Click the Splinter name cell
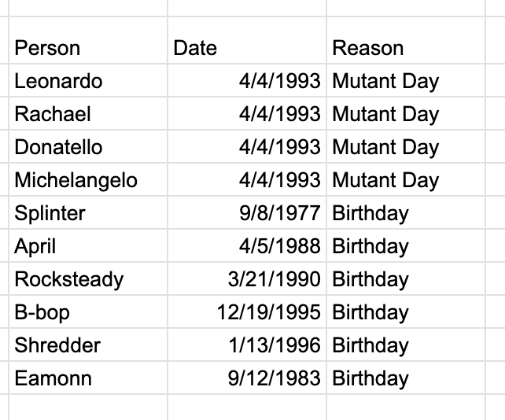The image size is (505, 420). point(88,213)
